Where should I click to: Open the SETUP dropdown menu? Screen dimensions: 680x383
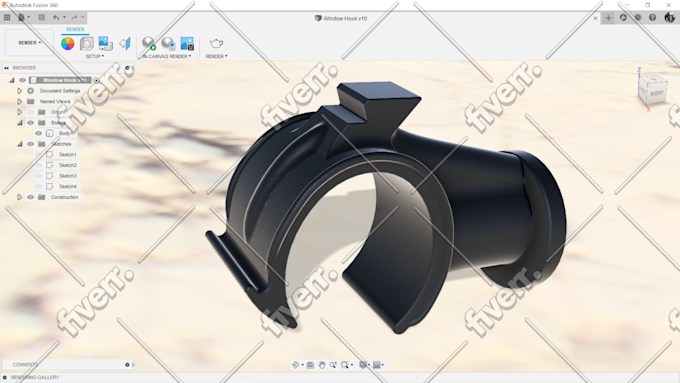(95, 56)
